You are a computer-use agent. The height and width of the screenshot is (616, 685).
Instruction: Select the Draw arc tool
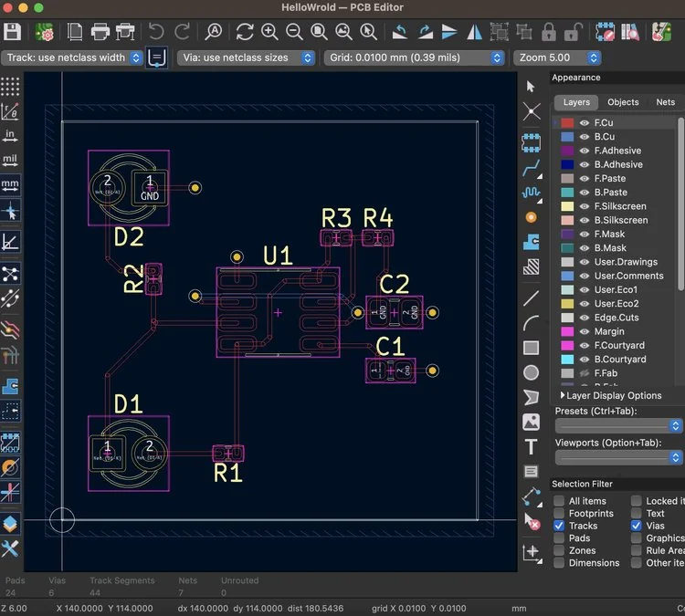pos(532,323)
